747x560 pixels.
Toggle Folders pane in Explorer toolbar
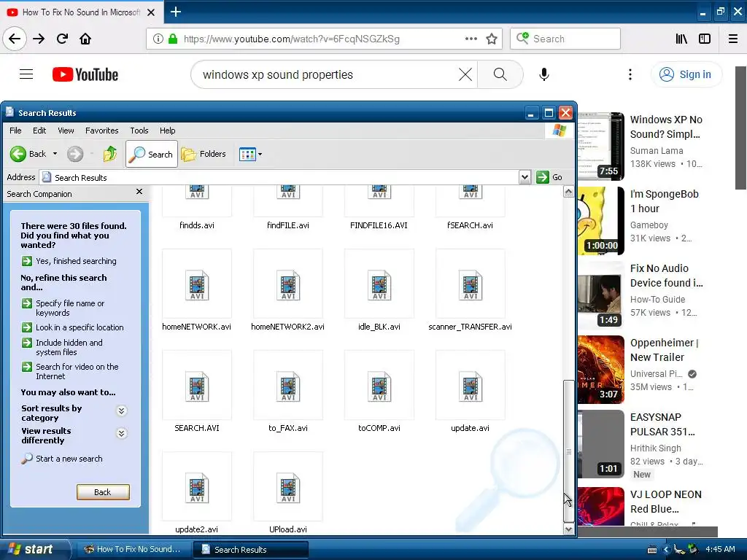coord(204,154)
